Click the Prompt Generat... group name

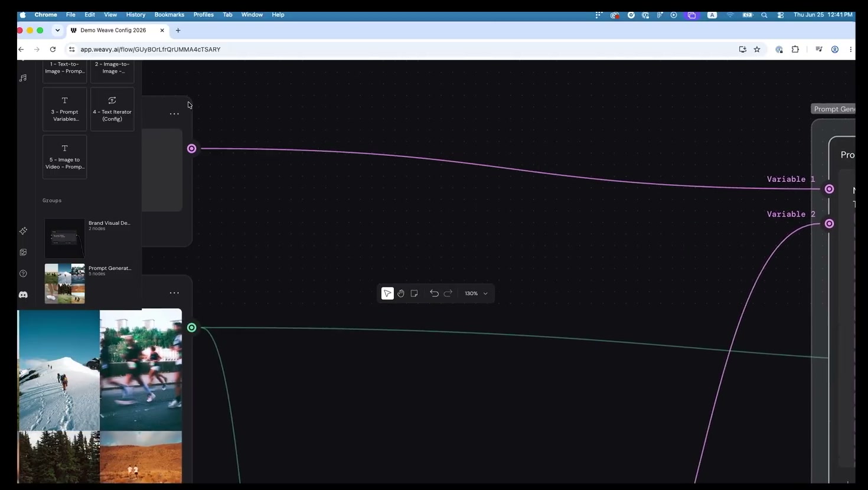coord(110,268)
